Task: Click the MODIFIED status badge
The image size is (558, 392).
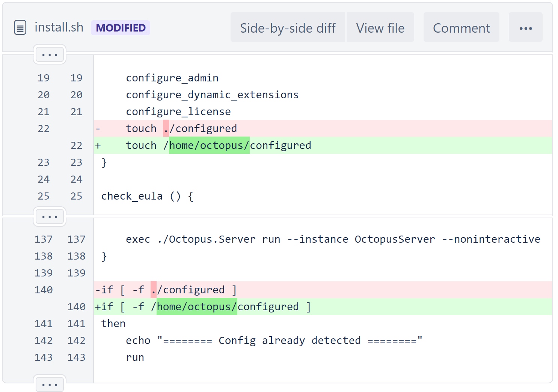Action: (x=121, y=28)
